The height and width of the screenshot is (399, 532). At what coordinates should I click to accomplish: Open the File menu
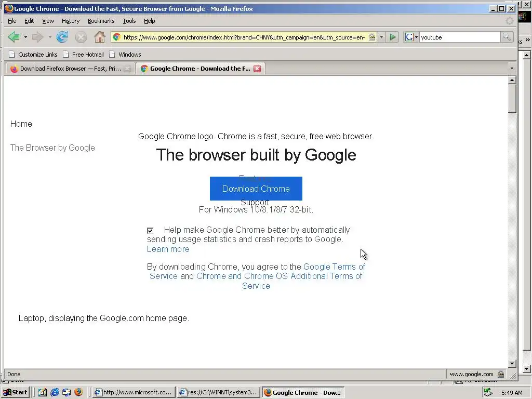click(x=12, y=21)
